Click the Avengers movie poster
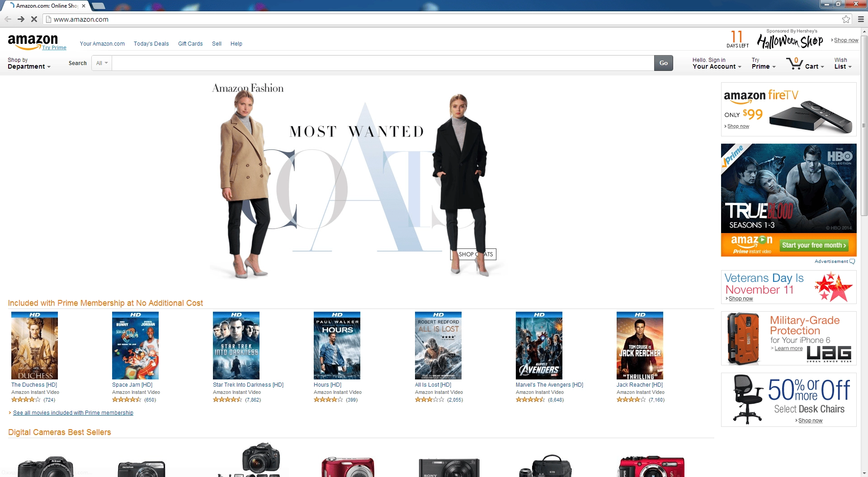Screen dimensions: 868x477 539,346
